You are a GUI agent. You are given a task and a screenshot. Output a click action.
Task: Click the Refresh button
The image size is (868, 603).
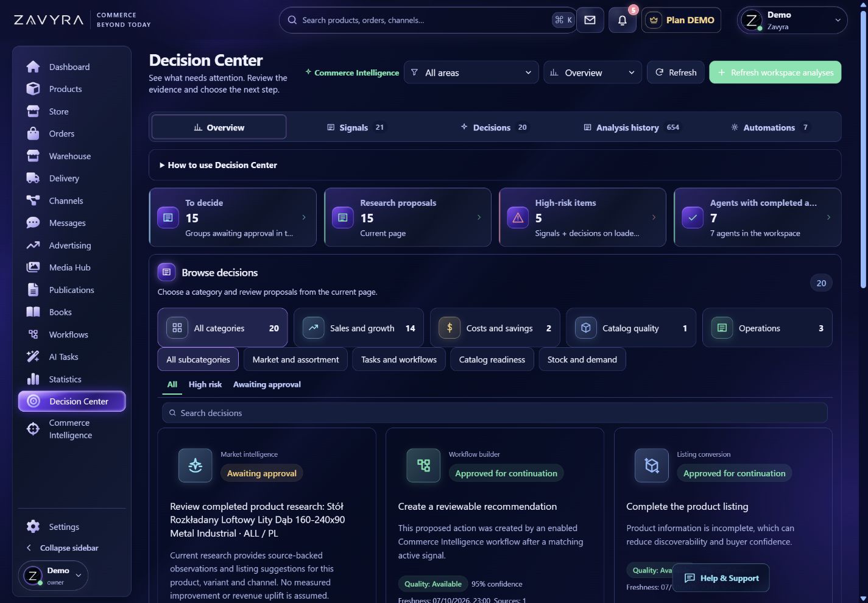click(x=676, y=72)
